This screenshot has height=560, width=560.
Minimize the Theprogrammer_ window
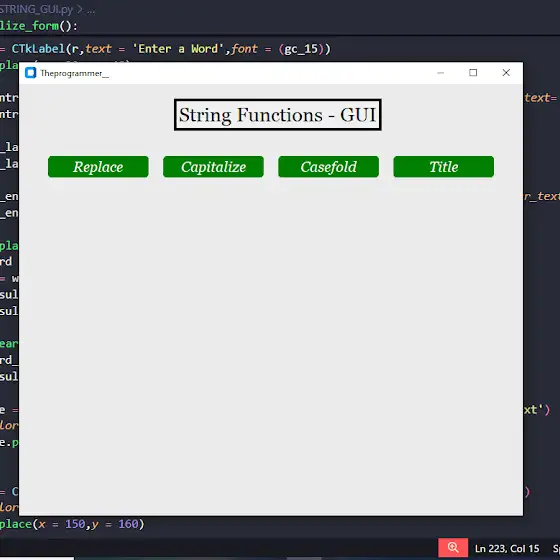coord(440,73)
